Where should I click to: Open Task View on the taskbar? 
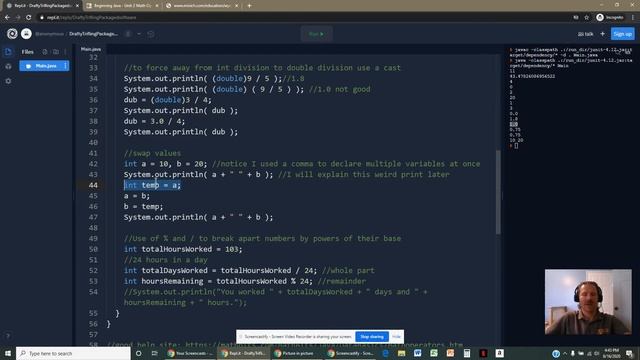coord(154,353)
